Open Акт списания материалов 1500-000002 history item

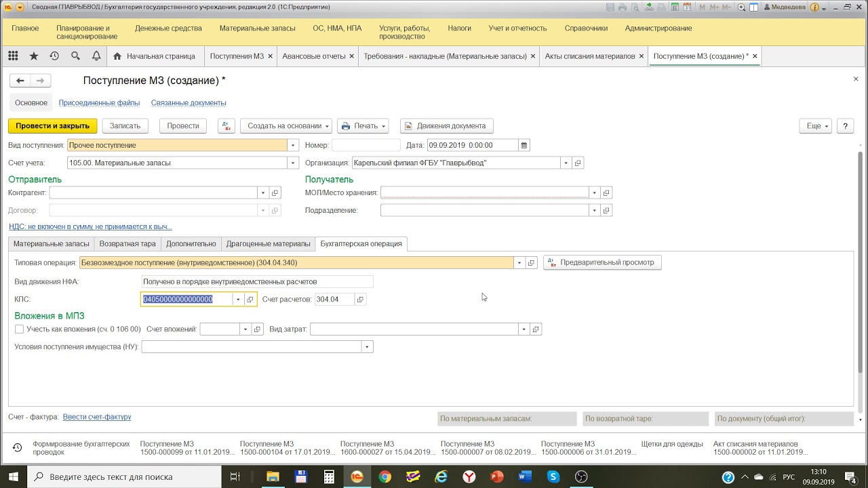(x=759, y=448)
